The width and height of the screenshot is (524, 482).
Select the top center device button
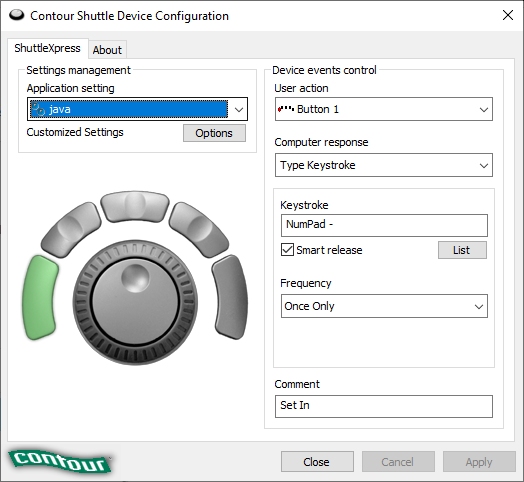(x=135, y=207)
